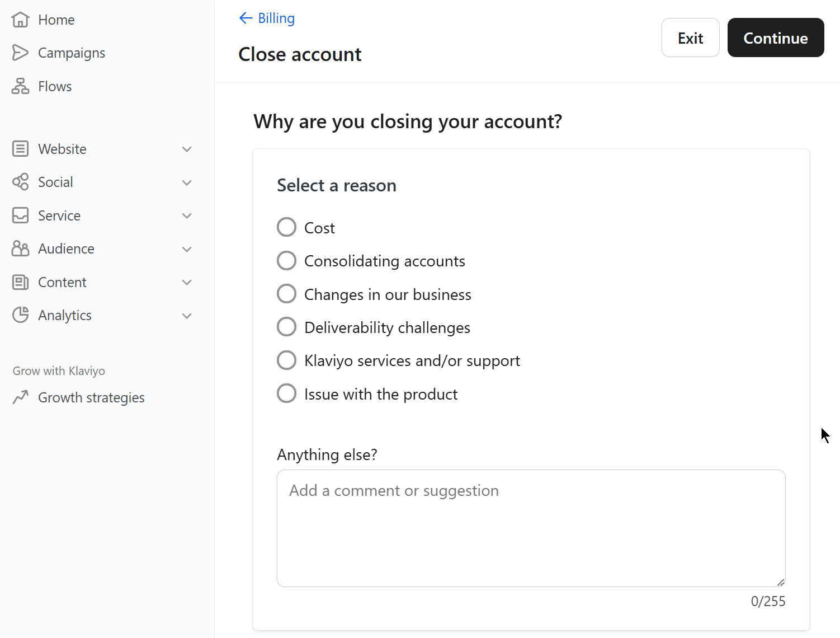
Task: Go back to Billing
Action: click(267, 17)
